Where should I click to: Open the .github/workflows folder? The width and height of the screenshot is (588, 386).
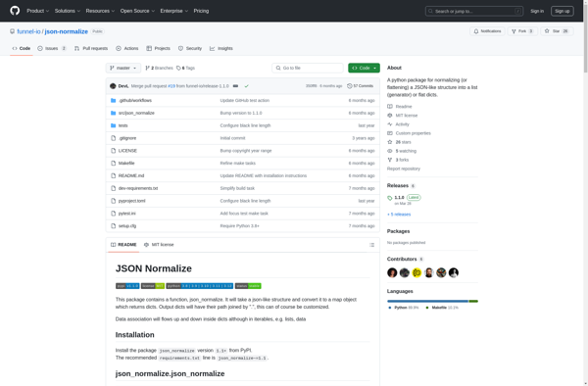pos(135,101)
